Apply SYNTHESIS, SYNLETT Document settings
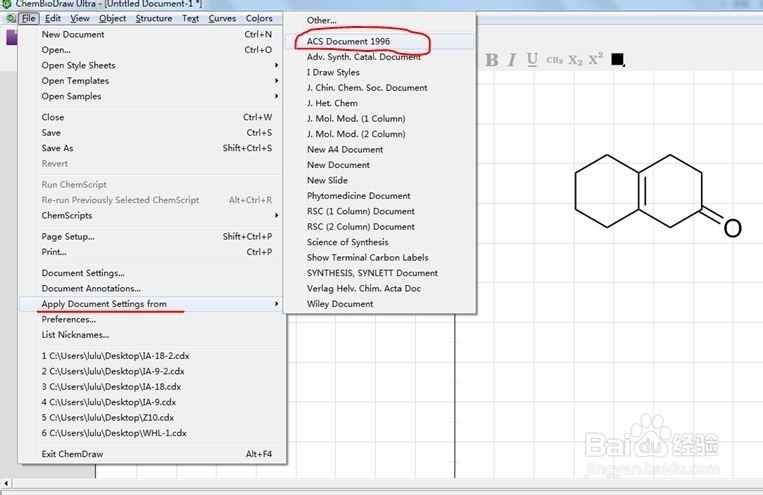This screenshot has height=495, width=763. [x=380, y=274]
